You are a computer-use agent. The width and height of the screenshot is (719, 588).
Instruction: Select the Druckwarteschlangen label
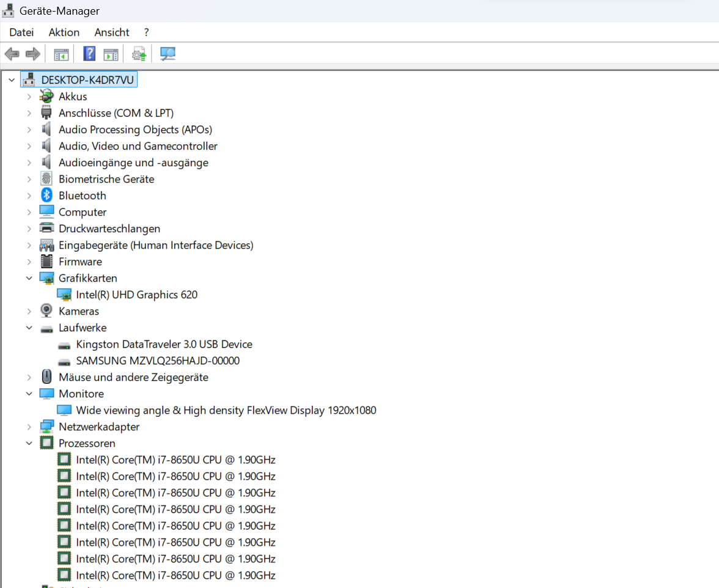(x=109, y=228)
